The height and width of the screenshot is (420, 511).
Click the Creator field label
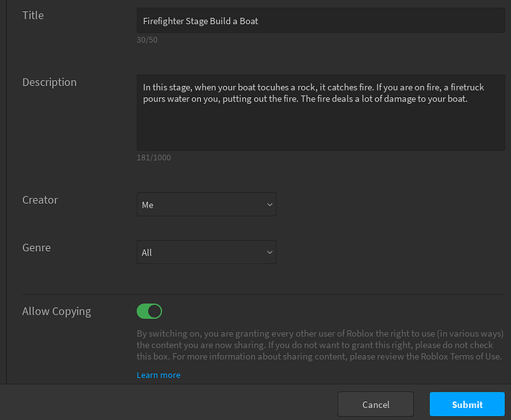pos(40,200)
